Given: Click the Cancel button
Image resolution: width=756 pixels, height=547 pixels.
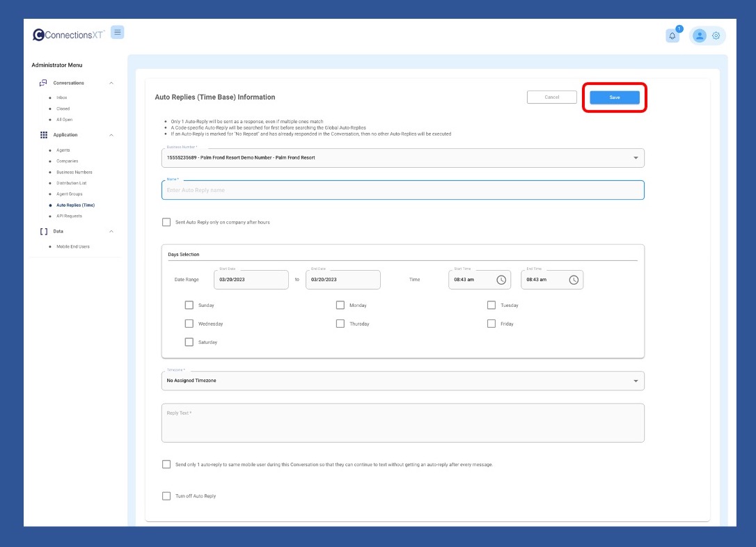Looking at the screenshot, I should [x=552, y=97].
